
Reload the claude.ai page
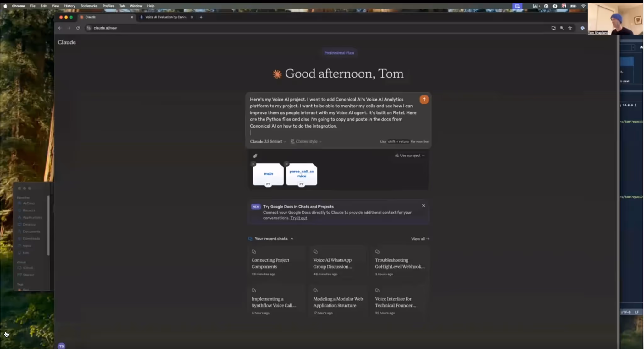click(x=78, y=28)
